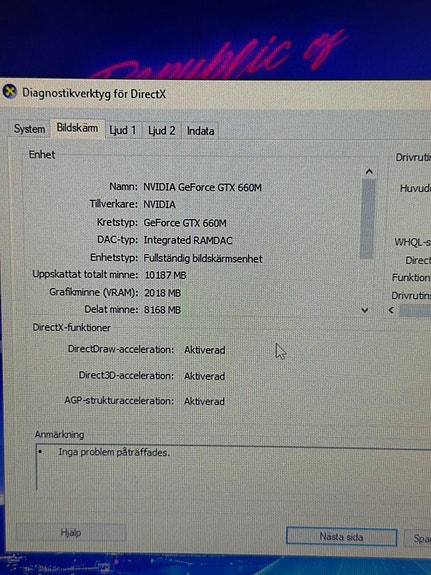Image resolution: width=431 pixels, height=575 pixels.
Task: Open the Ljud 2 tab
Action: [x=161, y=131]
